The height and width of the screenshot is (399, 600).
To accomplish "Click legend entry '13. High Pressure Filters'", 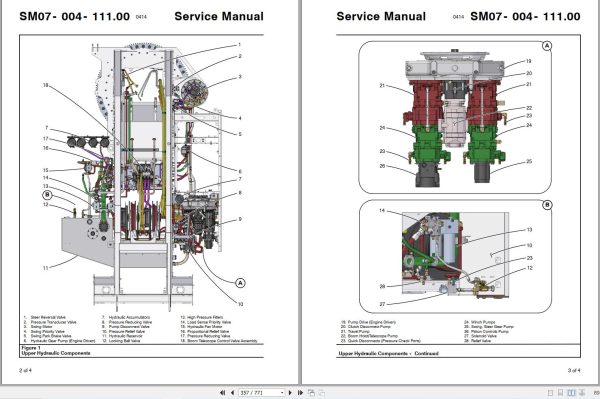I will pyautogui.click(x=202, y=317).
